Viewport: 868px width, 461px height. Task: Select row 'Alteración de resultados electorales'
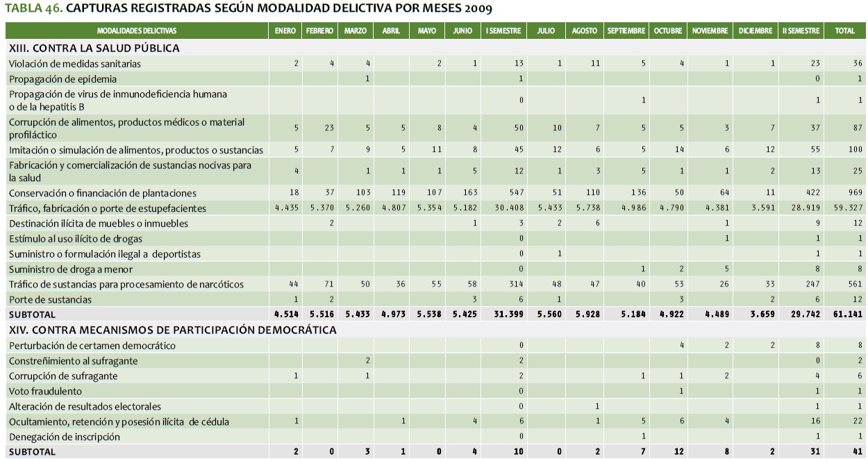[x=435, y=406]
